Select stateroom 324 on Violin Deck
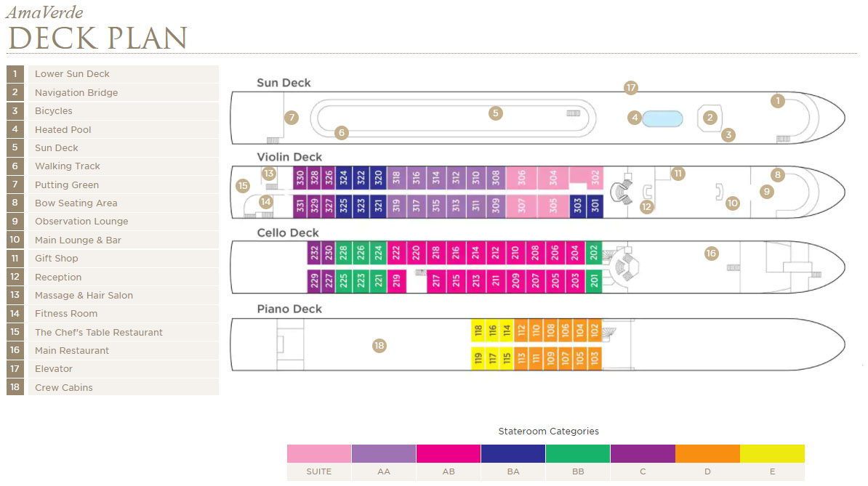Viewport: 868px width, 486px height. pos(343,177)
